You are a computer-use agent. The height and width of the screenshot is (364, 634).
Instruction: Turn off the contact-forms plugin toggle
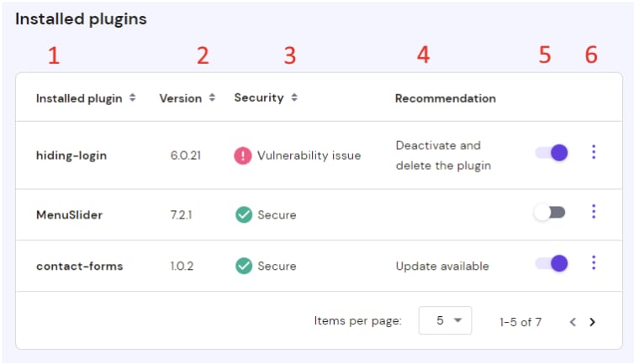(x=552, y=264)
